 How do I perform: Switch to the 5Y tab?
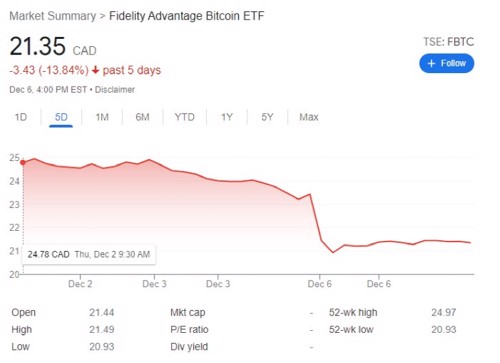[267, 117]
